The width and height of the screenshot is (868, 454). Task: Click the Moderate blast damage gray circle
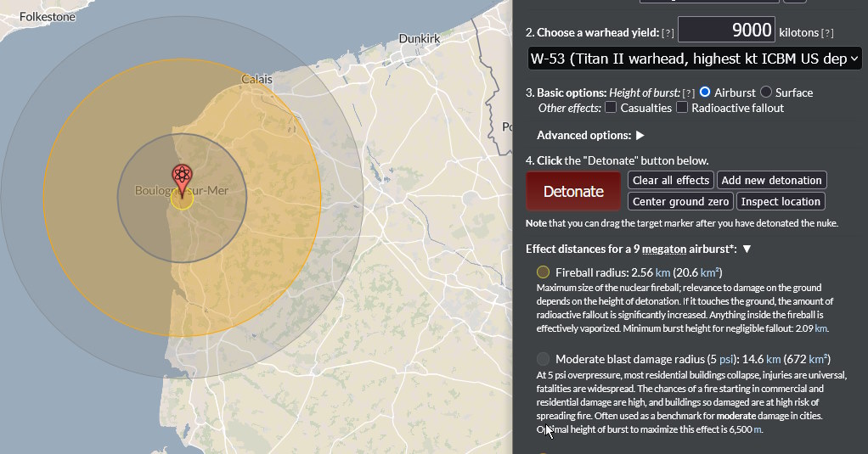543,359
